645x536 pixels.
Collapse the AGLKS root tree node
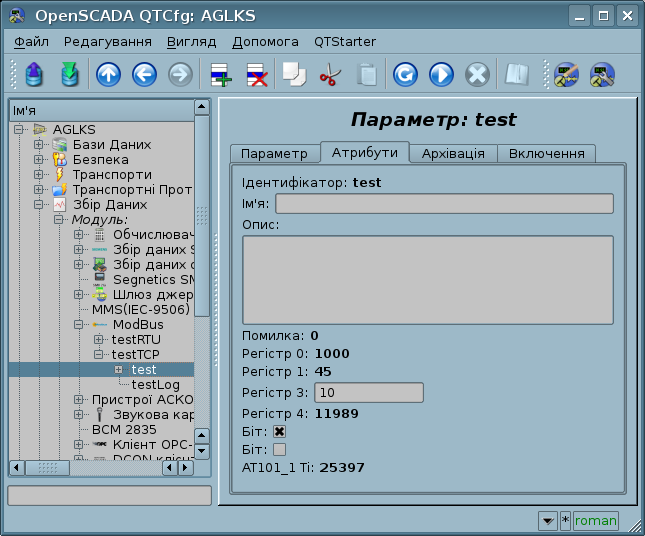coord(19,129)
